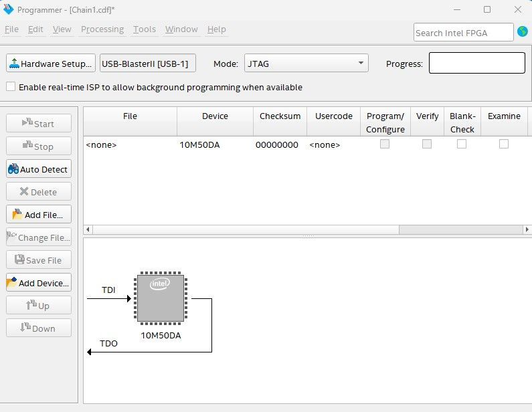Click the Programmer app icon in title bar
Viewport: 532px width, 412px height.
(x=8, y=9)
